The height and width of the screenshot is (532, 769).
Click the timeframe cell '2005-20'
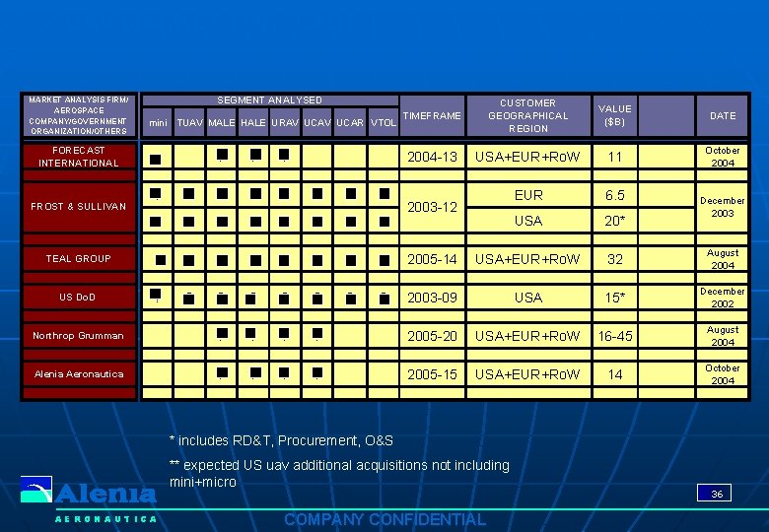(x=432, y=336)
